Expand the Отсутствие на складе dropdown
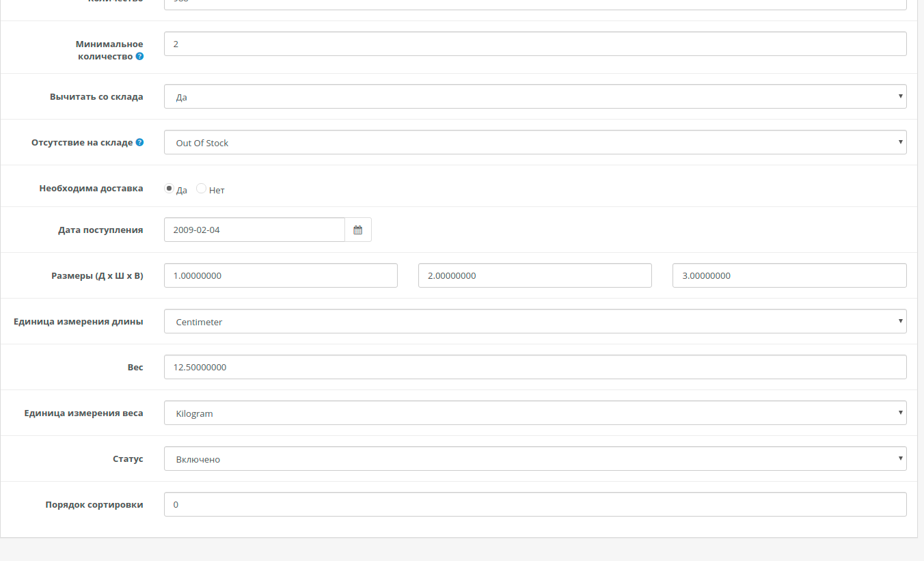 534,142
